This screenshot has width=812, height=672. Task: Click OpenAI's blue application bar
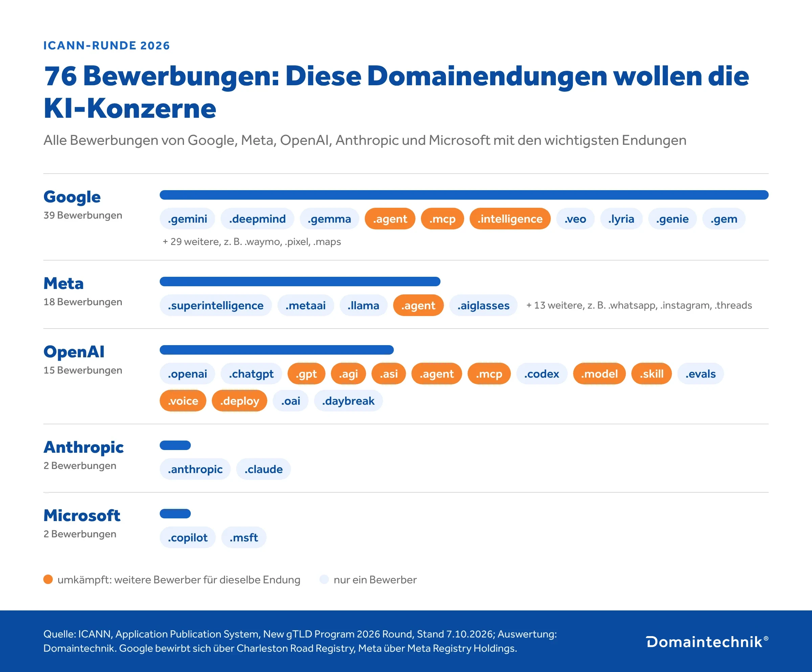[277, 350]
